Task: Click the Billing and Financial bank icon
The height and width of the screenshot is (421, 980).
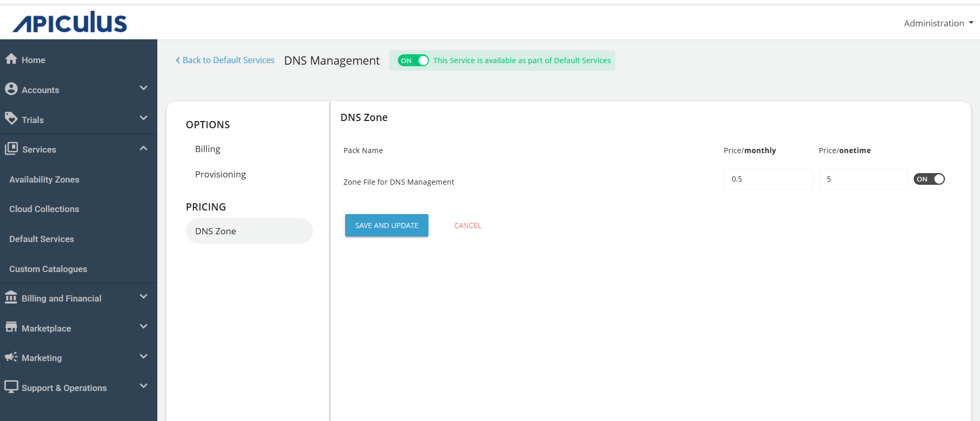Action: pyautogui.click(x=11, y=297)
